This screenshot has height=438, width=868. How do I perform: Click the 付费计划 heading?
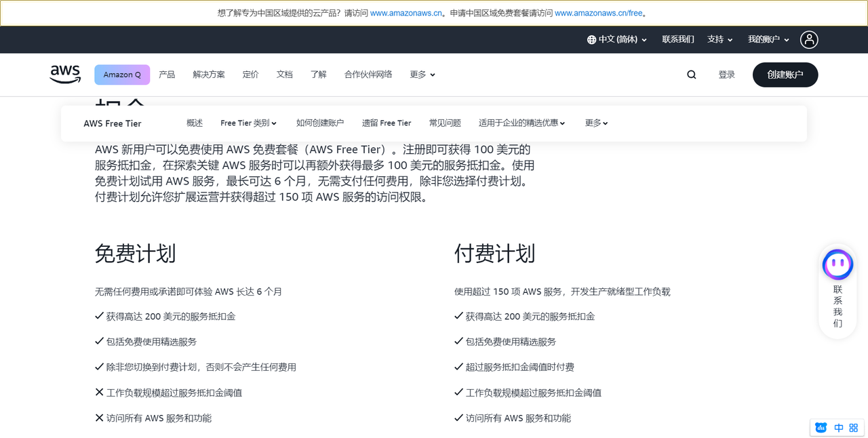pos(495,254)
